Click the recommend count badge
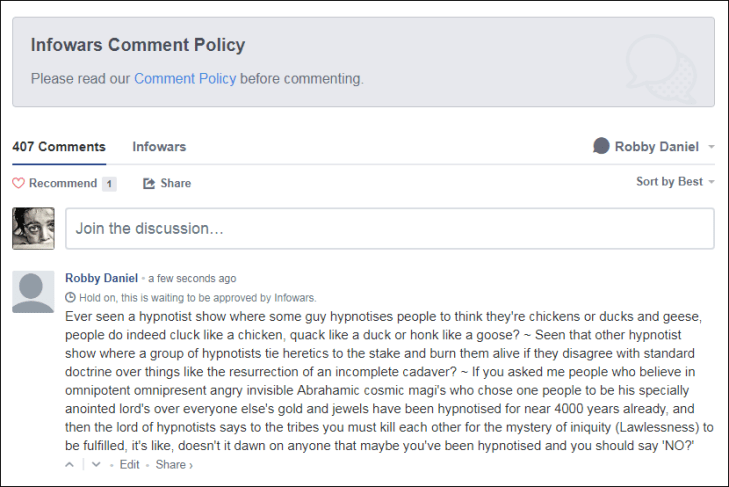The height and width of the screenshot is (487, 729). tap(109, 183)
